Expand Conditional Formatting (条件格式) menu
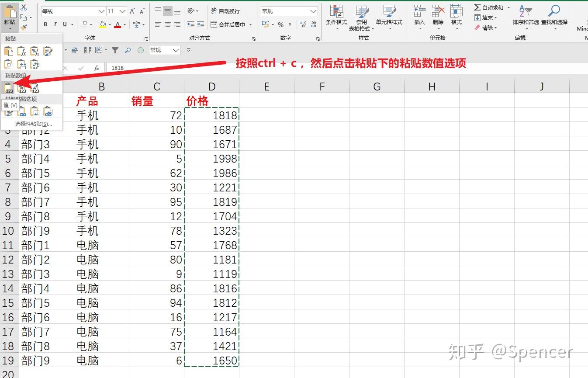 336,18
